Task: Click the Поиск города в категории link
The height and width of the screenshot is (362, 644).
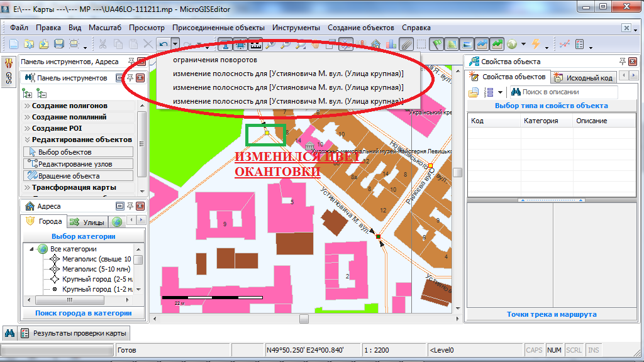Action: (x=84, y=313)
